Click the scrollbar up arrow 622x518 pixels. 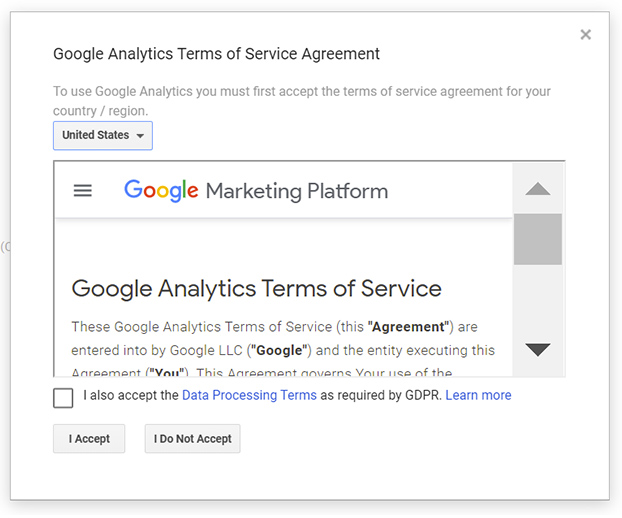[x=538, y=189]
